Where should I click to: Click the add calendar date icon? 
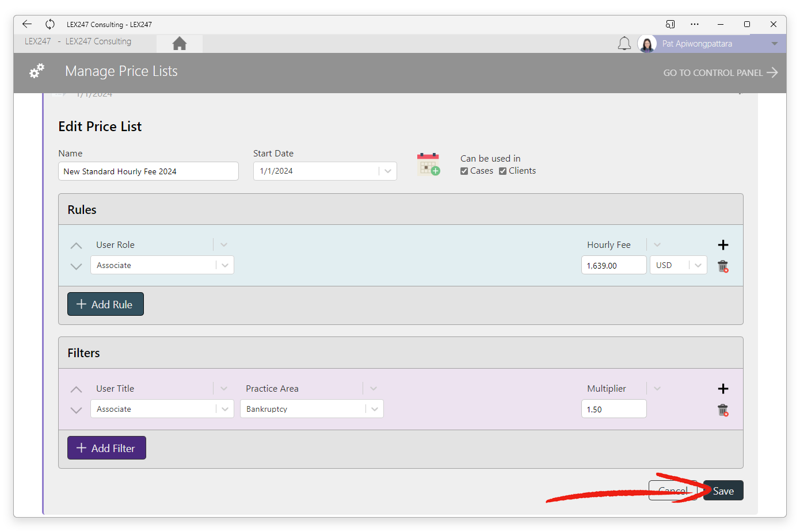pos(428,164)
